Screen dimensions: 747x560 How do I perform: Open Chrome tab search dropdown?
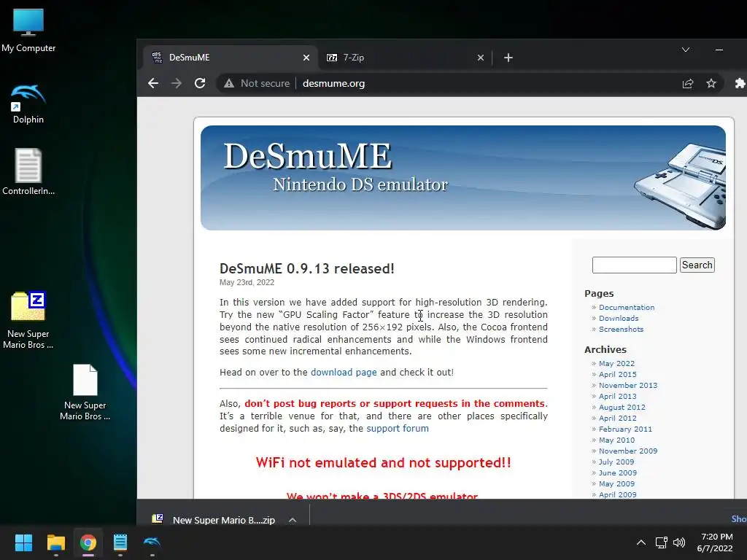tap(686, 50)
